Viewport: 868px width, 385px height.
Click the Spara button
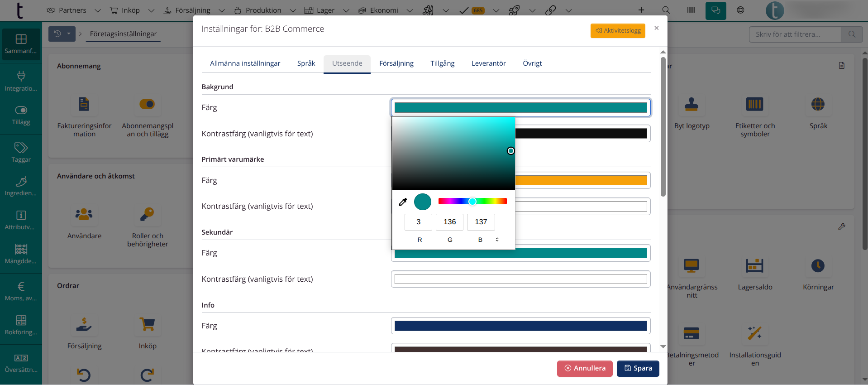pyautogui.click(x=638, y=368)
